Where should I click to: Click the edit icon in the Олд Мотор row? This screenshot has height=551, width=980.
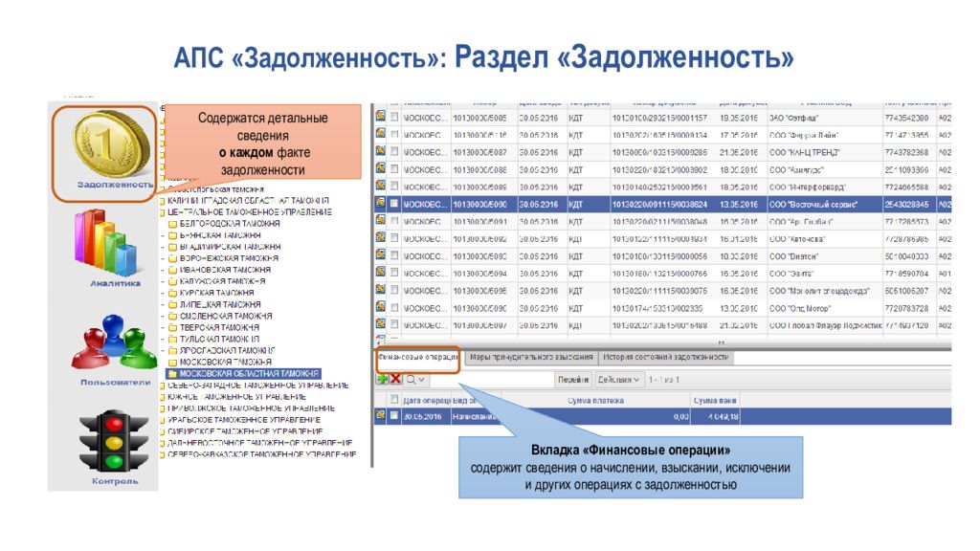380,307
